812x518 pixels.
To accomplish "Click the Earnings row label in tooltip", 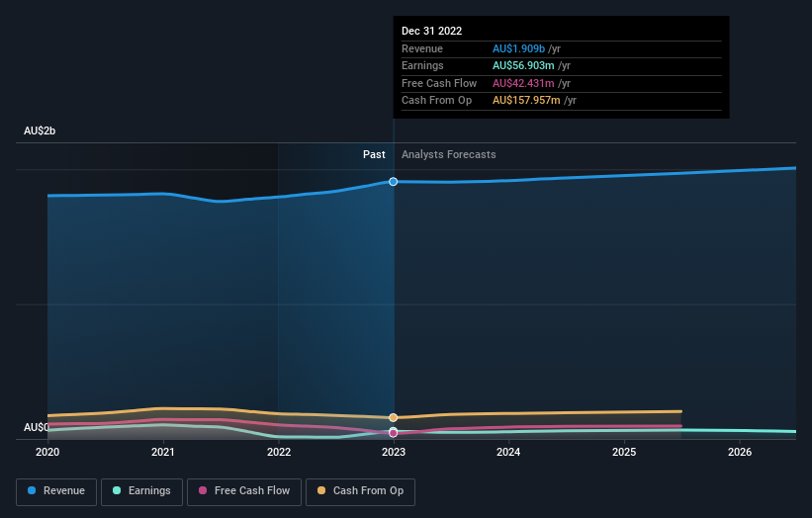I will (x=422, y=65).
